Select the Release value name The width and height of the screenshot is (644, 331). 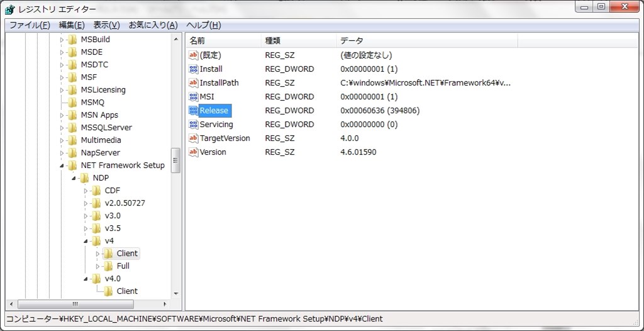[214, 111]
